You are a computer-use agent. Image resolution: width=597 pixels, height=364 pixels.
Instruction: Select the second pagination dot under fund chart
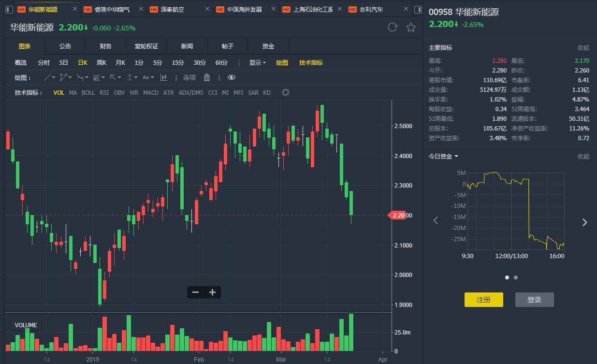[x=516, y=277]
